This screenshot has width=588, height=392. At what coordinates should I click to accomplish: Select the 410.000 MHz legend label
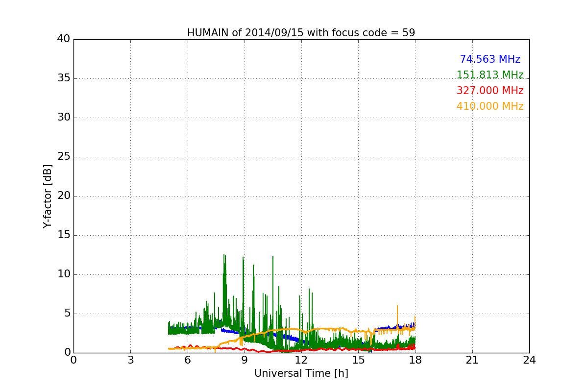click(x=490, y=106)
